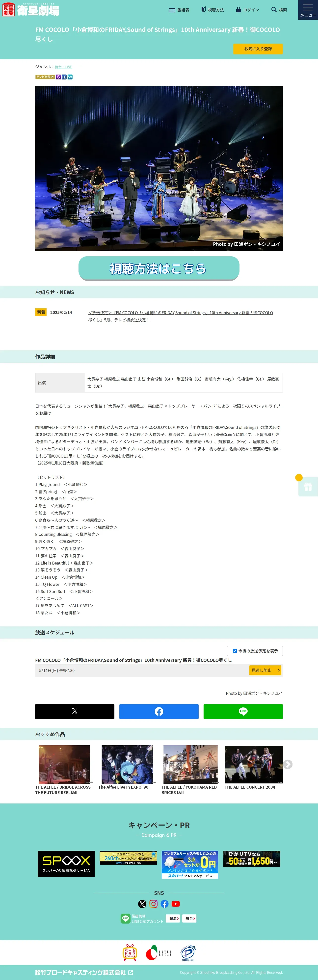Click the floating gift present icon
Viewport: 318px width, 980px height.
(x=308, y=487)
